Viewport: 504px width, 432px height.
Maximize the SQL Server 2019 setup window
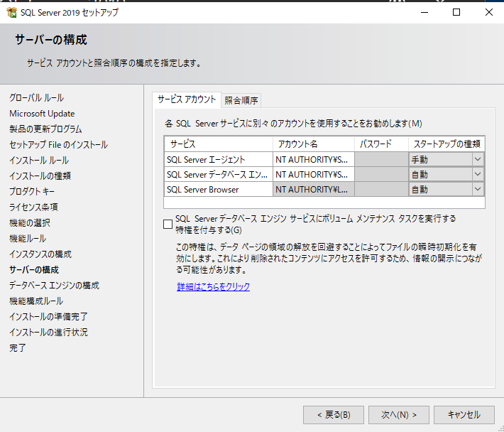pyautogui.click(x=456, y=12)
